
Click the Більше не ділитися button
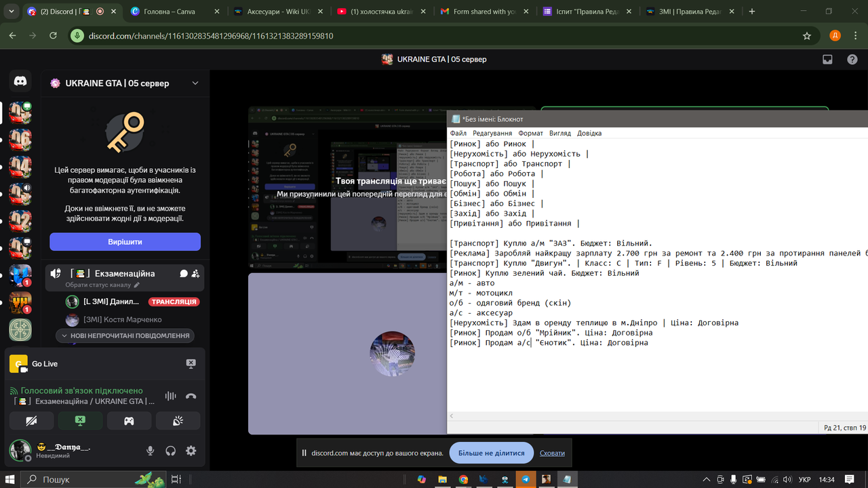[x=492, y=453]
